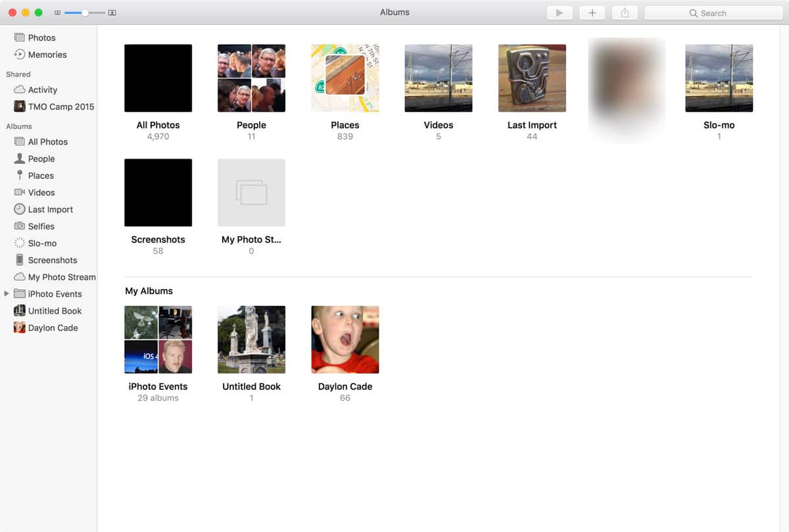Click the plus add button in toolbar
Image resolution: width=789 pixels, height=532 pixels.
coord(592,12)
